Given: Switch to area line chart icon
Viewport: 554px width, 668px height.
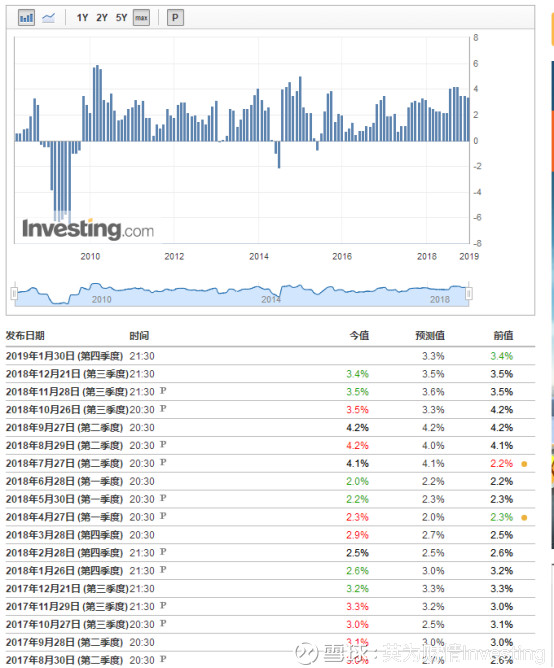Looking at the screenshot, I should [x=49, y=18].
